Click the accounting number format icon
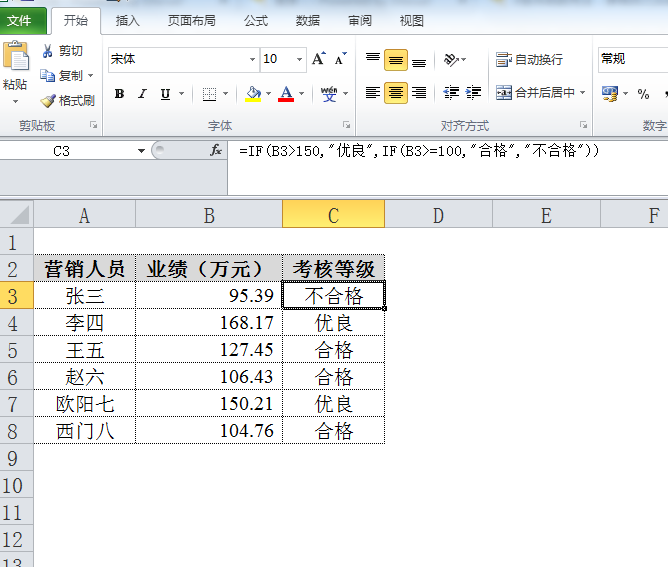Image resolution: width=668 pixels, height=567 pixels. (x=610, y=94)
